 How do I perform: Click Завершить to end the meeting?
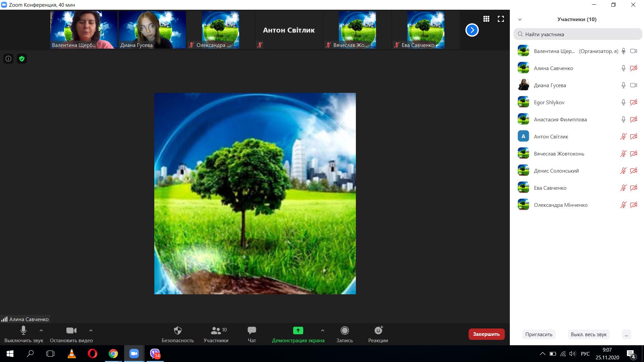pyautogui.click(x=486, y=334)
